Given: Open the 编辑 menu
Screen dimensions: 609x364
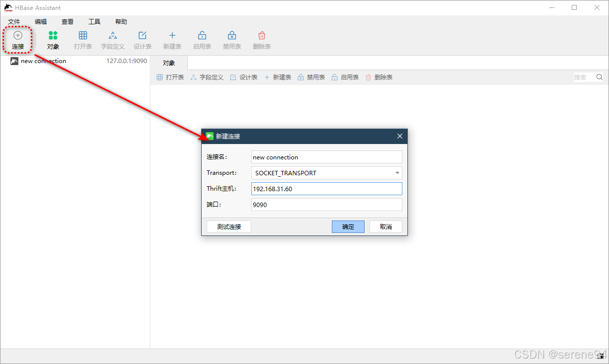Looking at the screenshot, I should click(x=41, y=22).
